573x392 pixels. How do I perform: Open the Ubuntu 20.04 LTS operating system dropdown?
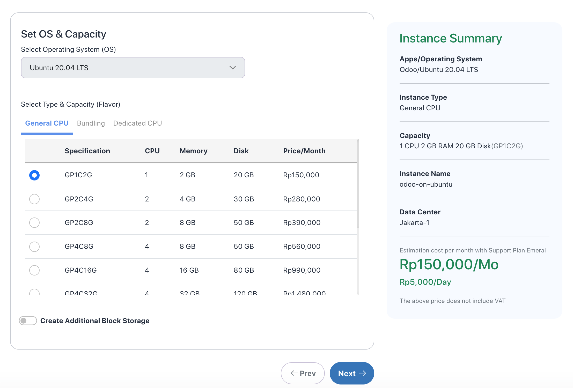(x=133, y=67)
